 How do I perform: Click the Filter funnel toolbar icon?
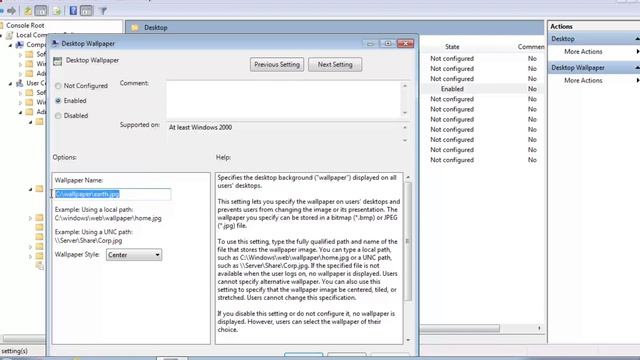[103, 11]
